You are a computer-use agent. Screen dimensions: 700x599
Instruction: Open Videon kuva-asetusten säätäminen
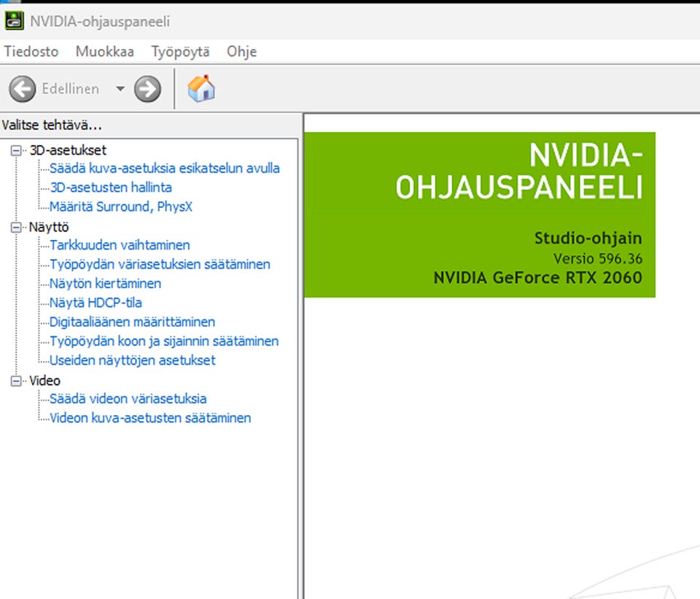coord(150,418)
